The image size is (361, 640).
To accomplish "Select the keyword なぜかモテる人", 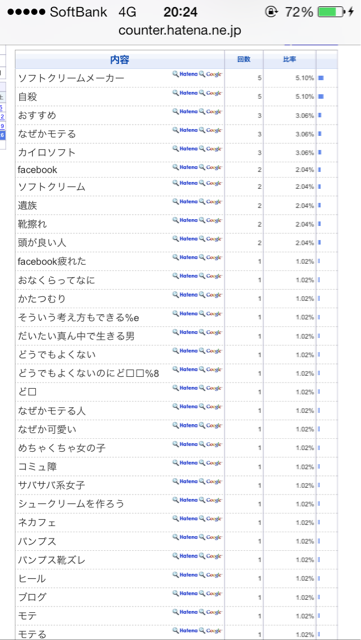I will pos(52,411).
